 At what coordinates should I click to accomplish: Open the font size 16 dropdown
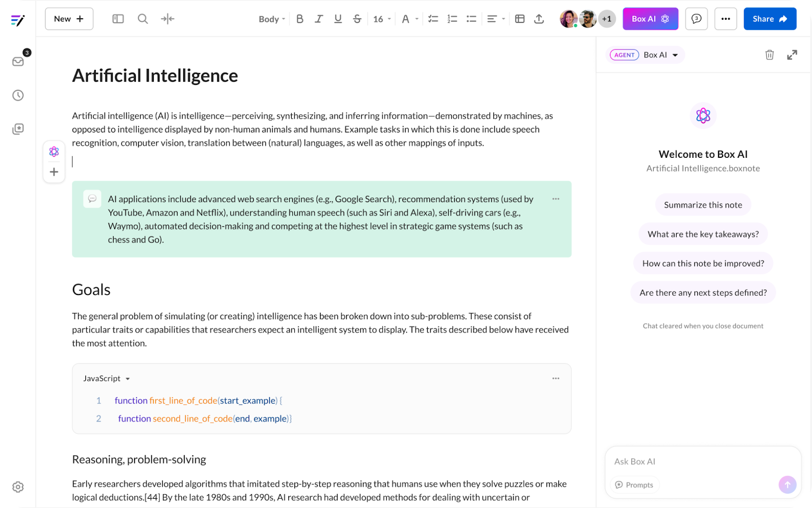(382, 19)
